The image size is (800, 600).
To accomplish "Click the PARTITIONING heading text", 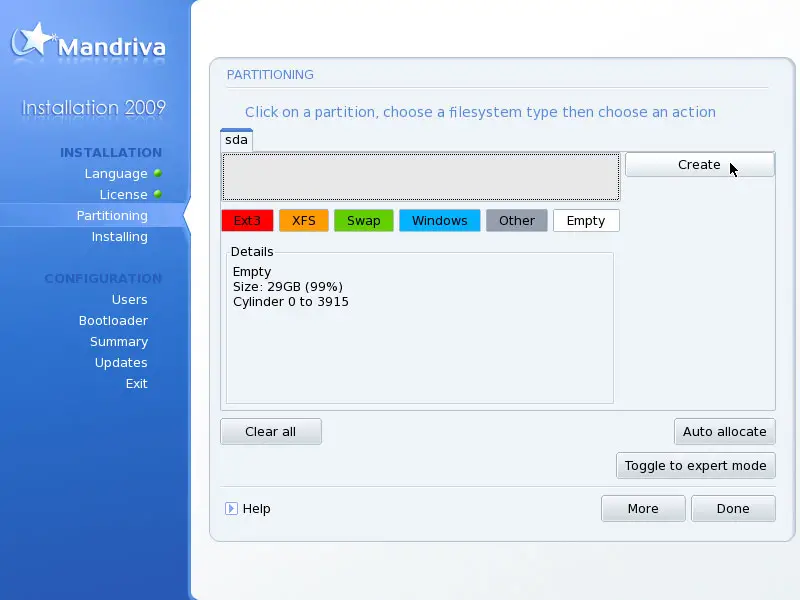I will [270, 74].
